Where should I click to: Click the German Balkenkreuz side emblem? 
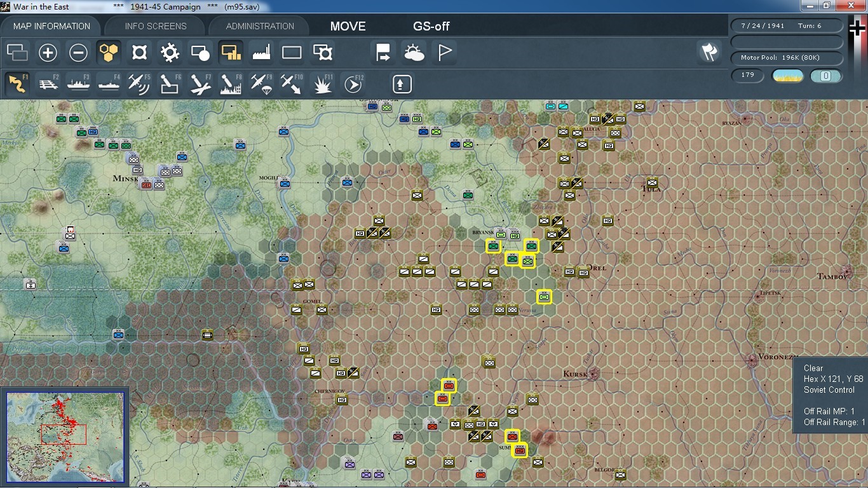pos(857,29)
